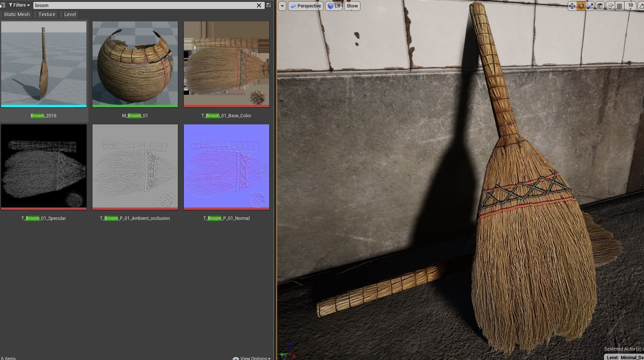Select the rotate gizmo tool
Image resolution: width=644 pixels, height=360 pixels.
click(581, 6)
